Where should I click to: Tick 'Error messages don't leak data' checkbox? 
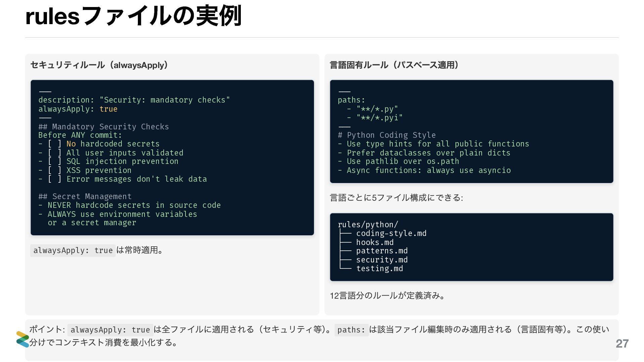(55, 179)
